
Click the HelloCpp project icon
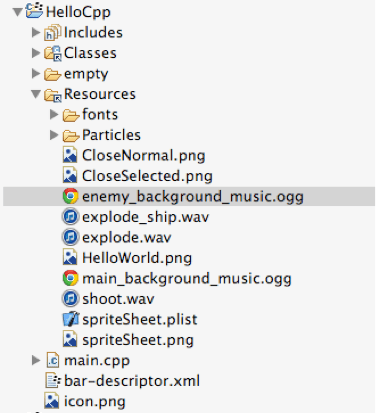click(35, 11)
